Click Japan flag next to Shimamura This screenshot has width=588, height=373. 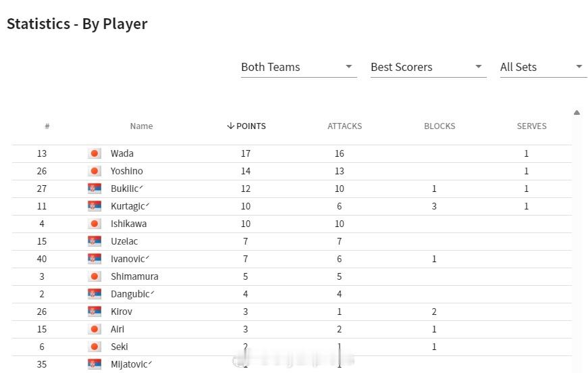pos(95,276)
